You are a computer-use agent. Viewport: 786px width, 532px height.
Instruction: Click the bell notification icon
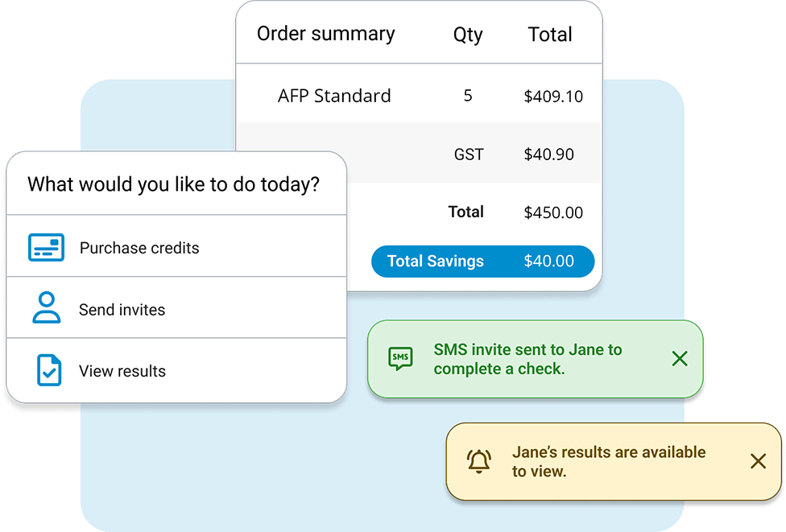click(x=478, y=460)
